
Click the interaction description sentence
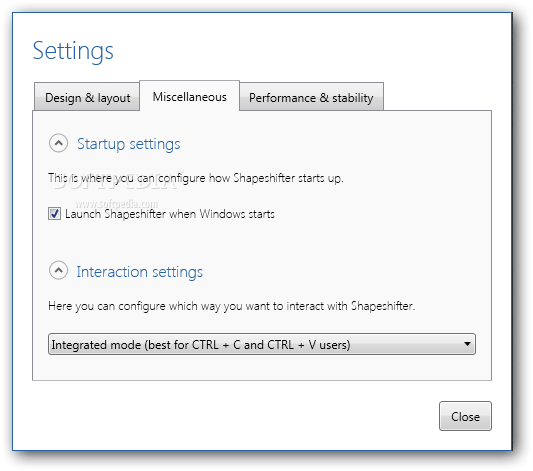231,306
